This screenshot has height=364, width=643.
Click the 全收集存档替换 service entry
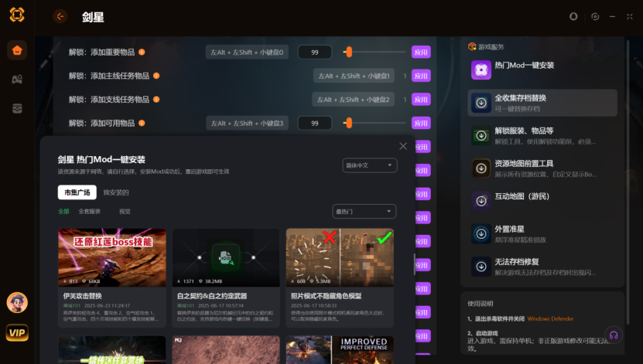(542, 102)
